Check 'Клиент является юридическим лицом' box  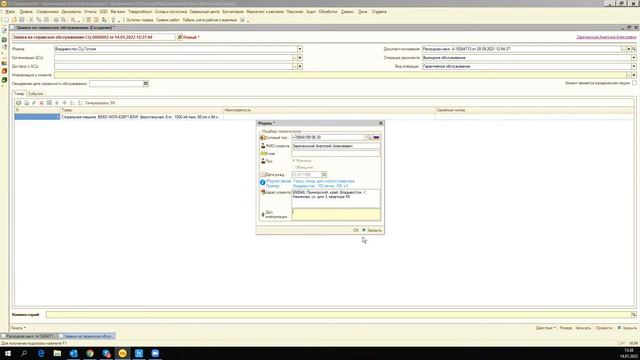[x=634, y=83]
